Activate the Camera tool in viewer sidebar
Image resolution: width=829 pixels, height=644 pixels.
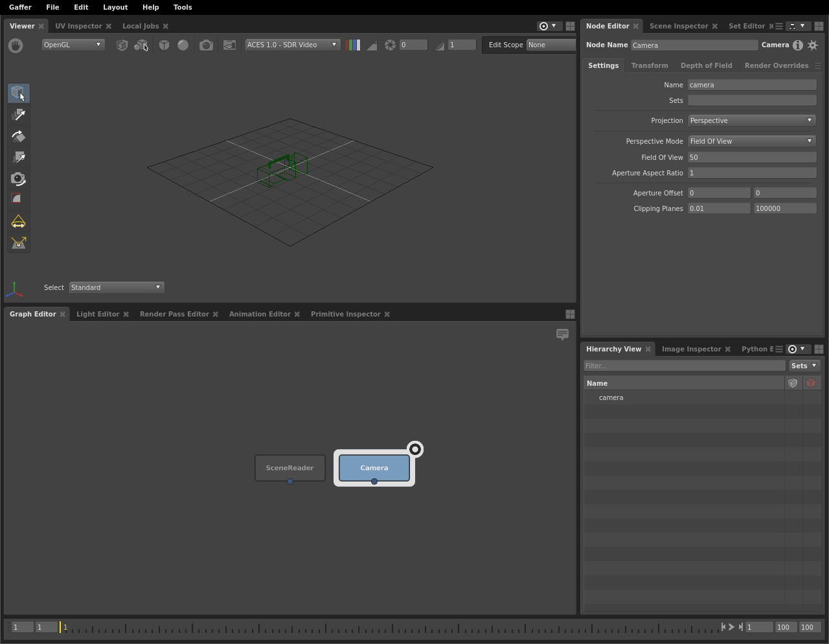[x=18, y=179]
